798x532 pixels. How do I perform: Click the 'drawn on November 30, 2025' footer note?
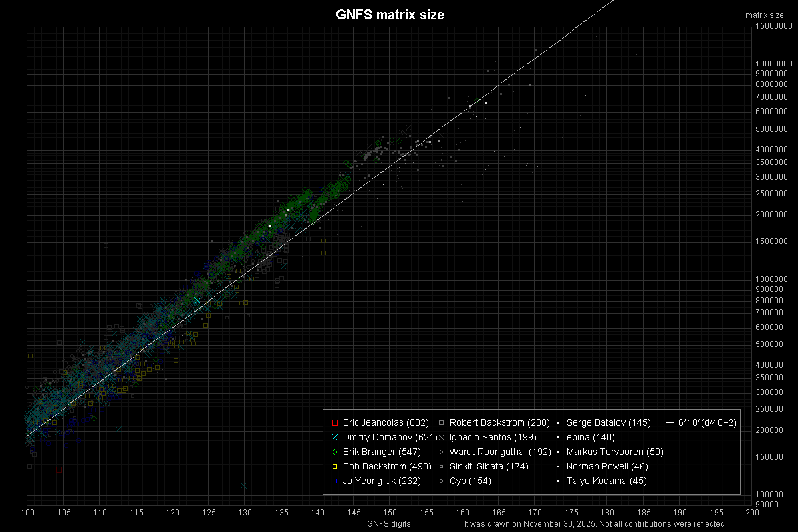pos(595,524)
